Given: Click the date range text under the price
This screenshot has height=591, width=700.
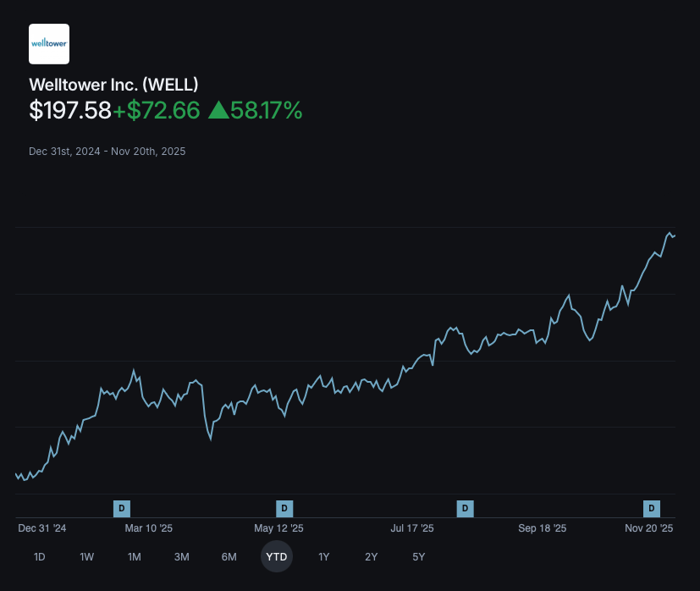Looking at the screenshot, I should (x=107, y=152).
